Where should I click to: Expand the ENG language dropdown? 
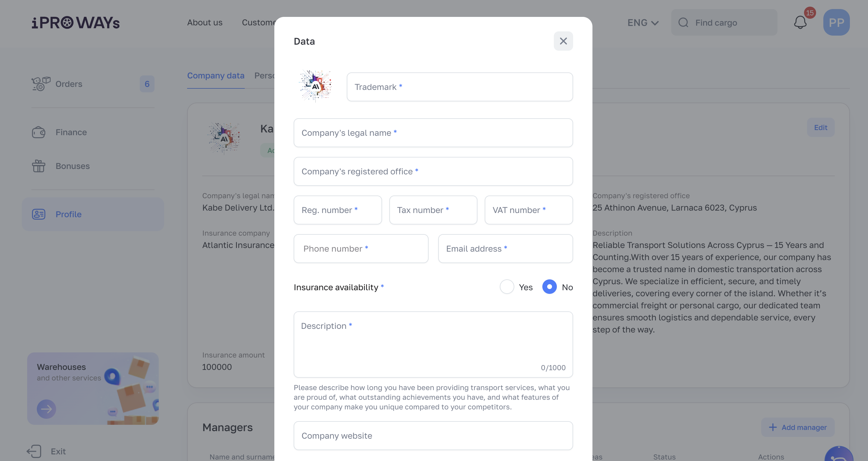(x=643, y=23)
